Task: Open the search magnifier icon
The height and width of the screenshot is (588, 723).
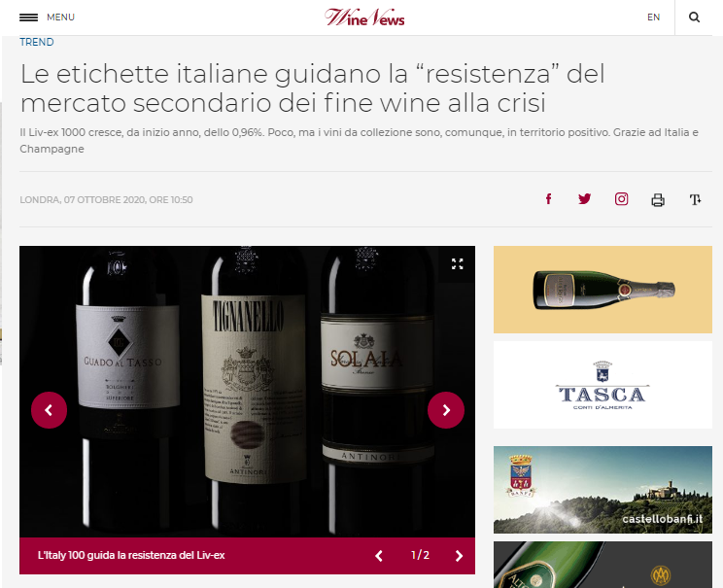Action: 694,17
